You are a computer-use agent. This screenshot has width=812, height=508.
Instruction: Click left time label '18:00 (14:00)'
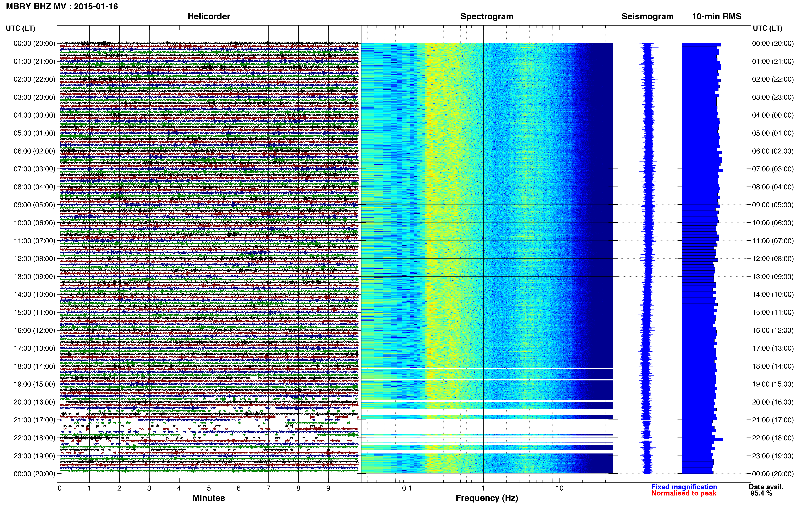pos(34,366)
